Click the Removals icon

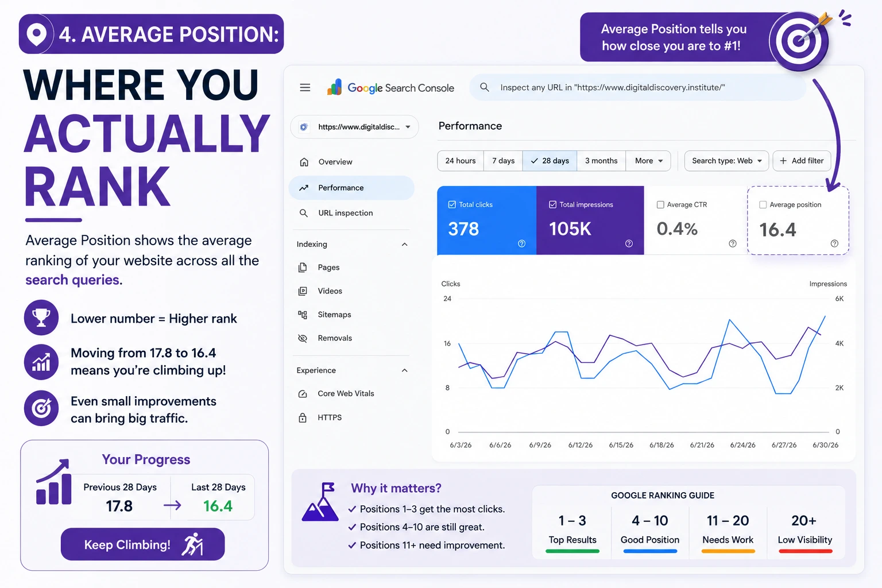click(303, 338)
